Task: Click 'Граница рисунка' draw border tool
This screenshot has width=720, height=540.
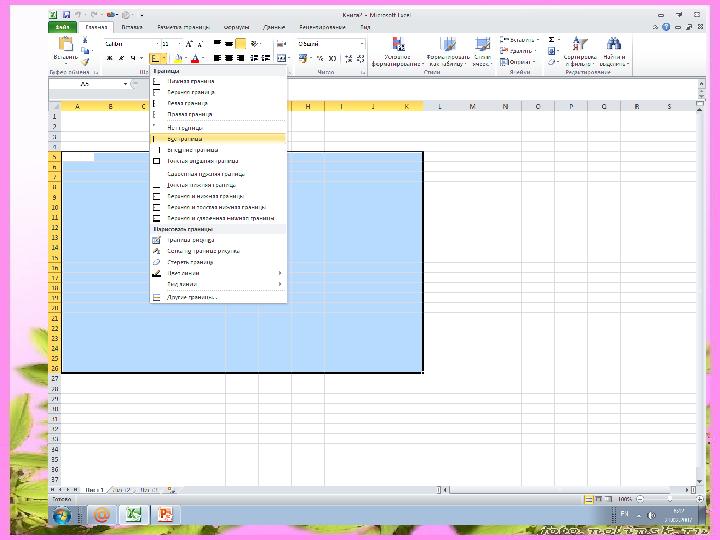Action: pyautogui.click(x=218, y=240)
